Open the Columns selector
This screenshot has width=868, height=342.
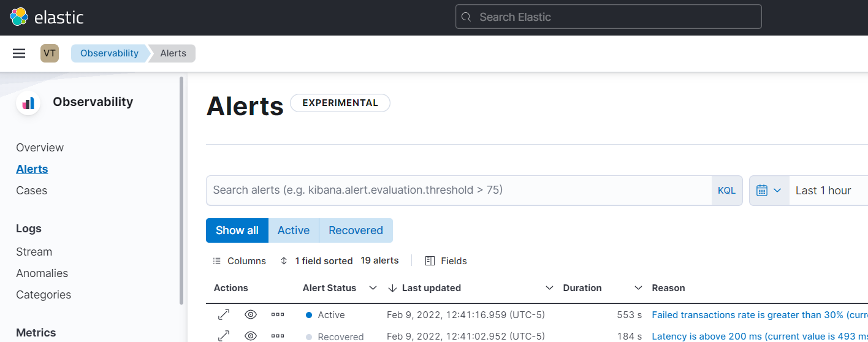tap(240, 261)
